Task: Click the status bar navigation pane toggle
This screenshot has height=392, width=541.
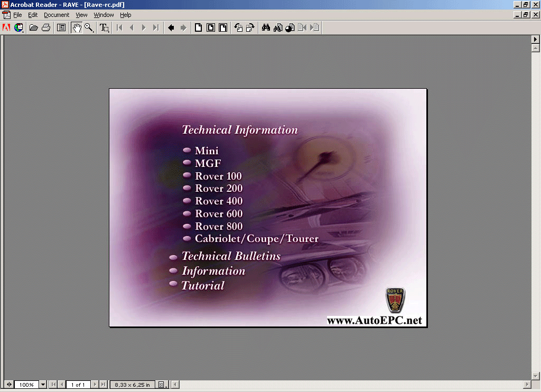Action: [9, 385]
